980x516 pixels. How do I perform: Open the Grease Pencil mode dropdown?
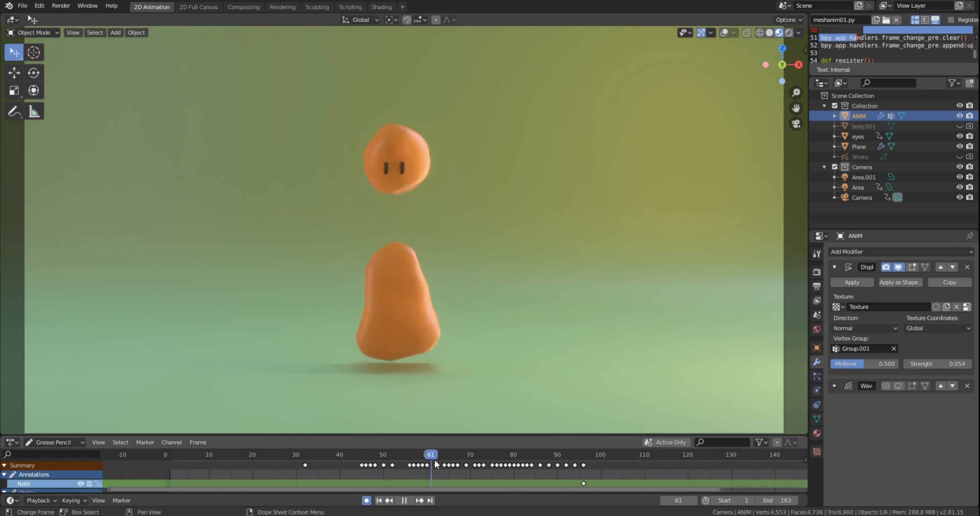point(55,442)
